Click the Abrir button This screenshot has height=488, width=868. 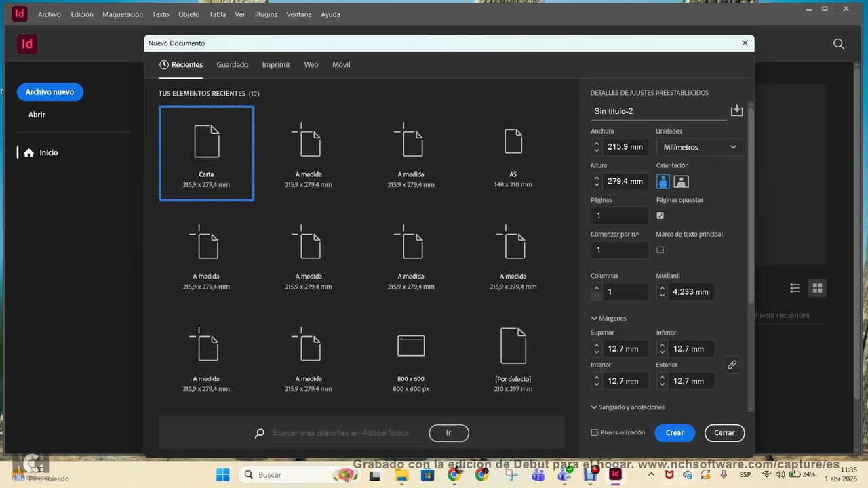[x=37, y=115]
